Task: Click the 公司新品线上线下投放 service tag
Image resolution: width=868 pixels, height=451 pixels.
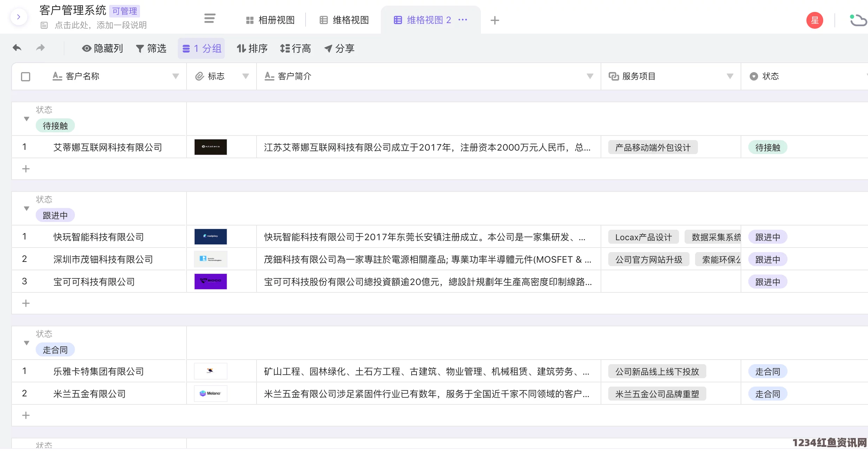Action: 657,372
